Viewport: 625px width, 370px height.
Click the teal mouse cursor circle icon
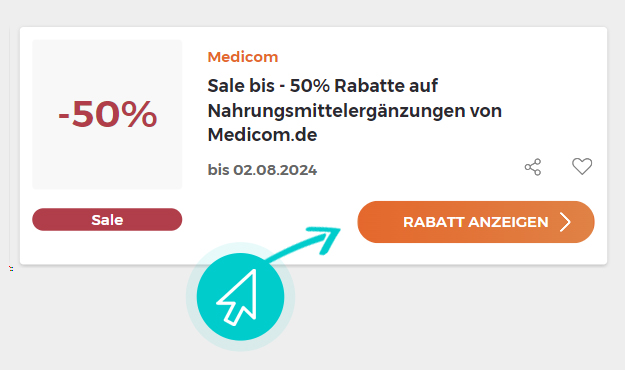point(240,297)
